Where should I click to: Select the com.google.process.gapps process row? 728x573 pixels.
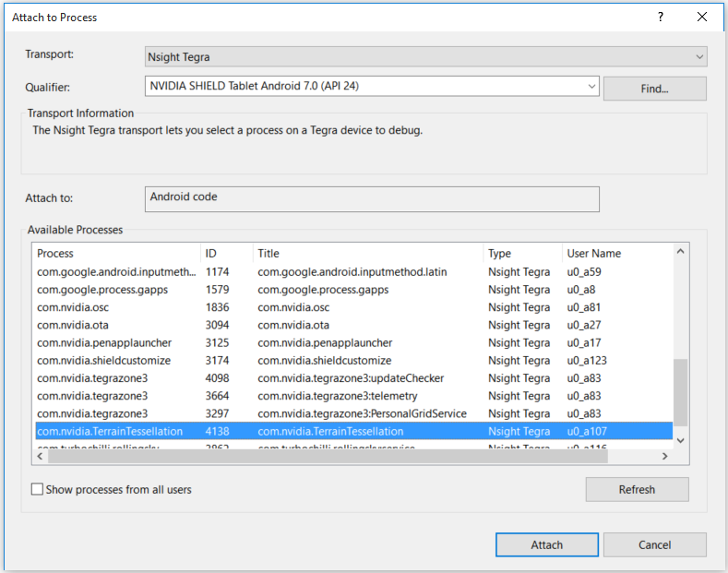353,290
